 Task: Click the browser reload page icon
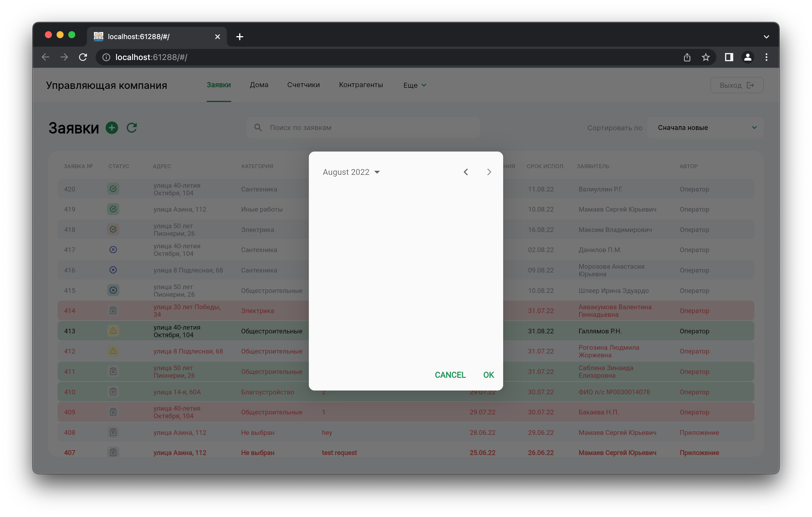(x=83, y=57)
